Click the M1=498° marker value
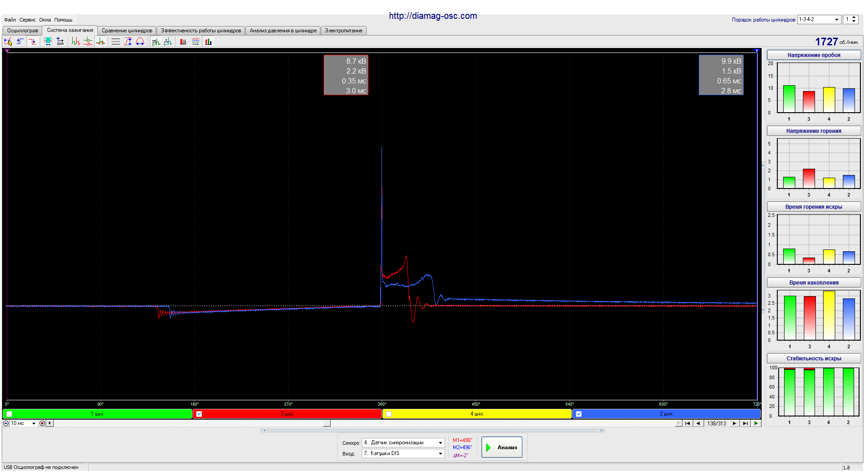The width and height of the screenshot is (868, 473). click(x=462, y=440)
